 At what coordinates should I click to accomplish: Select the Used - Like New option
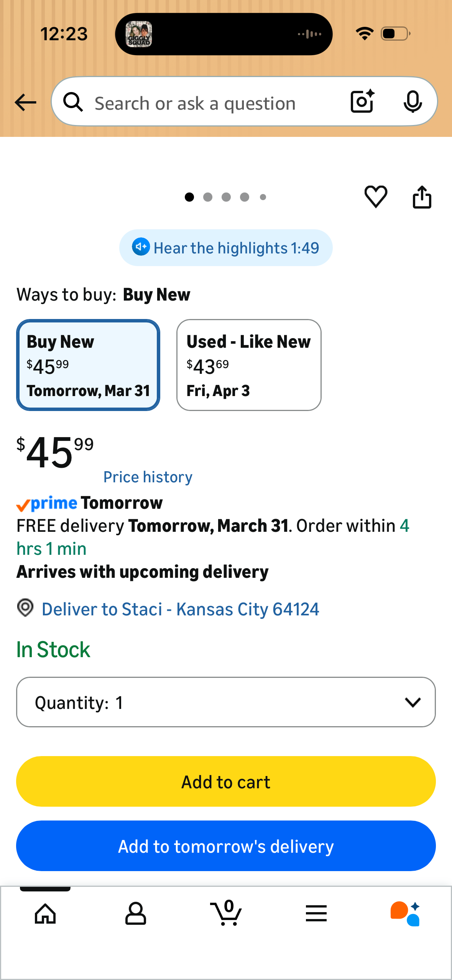[249, 365]
